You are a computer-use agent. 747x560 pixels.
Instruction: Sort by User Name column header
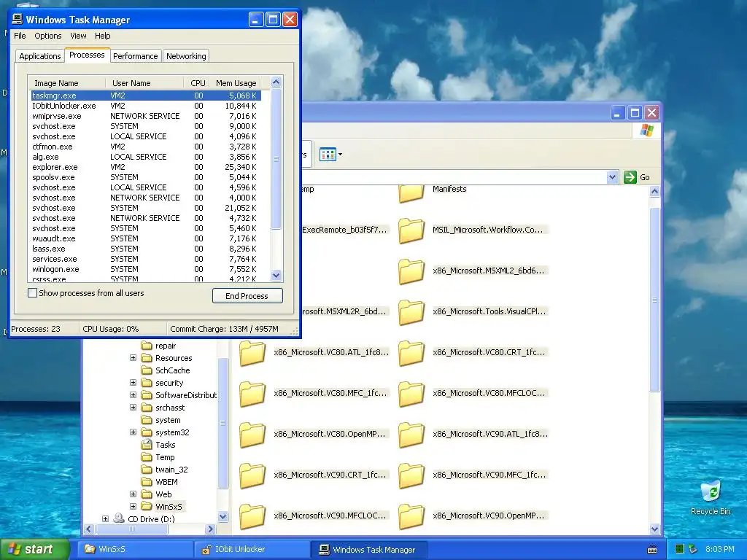click(144, 83)
